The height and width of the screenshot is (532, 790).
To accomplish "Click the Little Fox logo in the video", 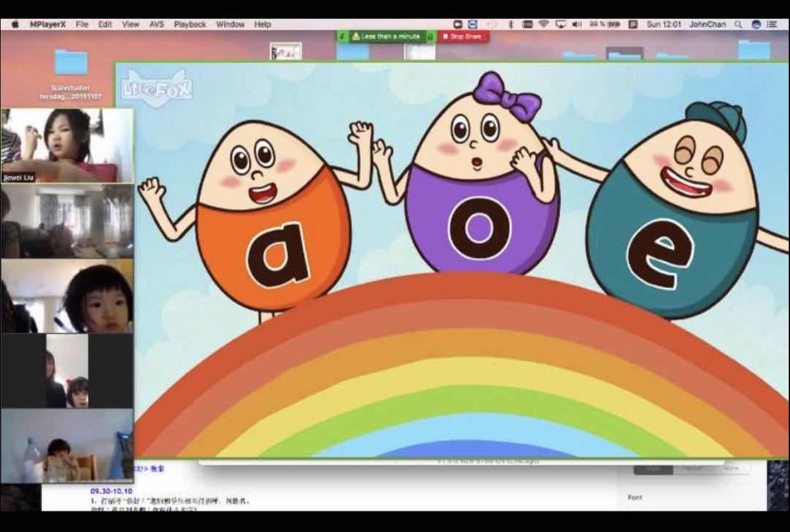I will point(156,87).
